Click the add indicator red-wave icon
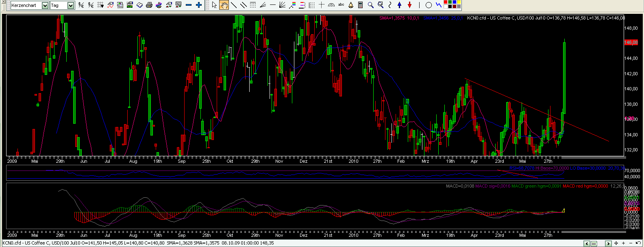 tap(110, 5)
